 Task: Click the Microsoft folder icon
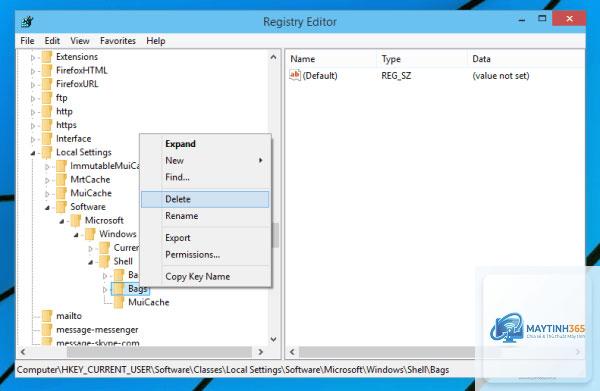pyautogui.click(x=76, y=220)
